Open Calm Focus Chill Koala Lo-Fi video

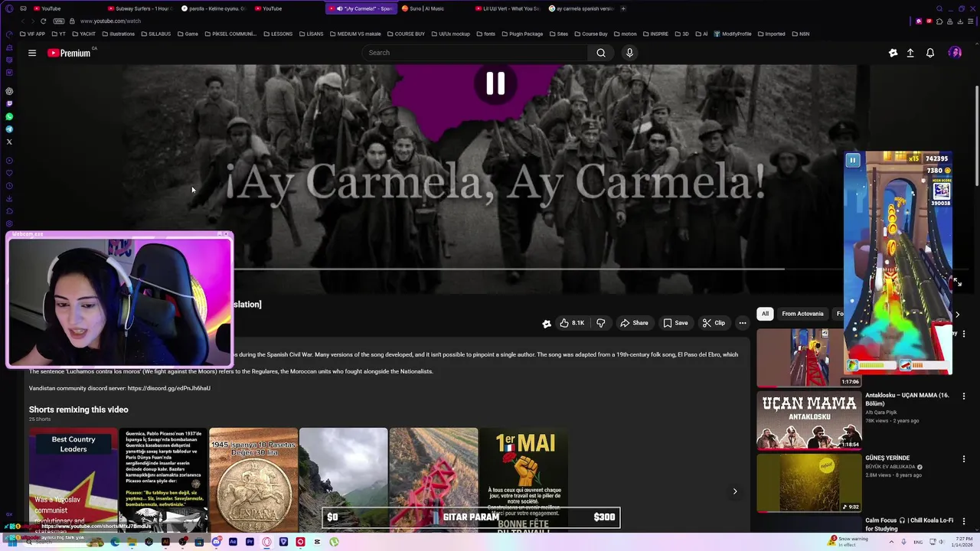[910, 524]
